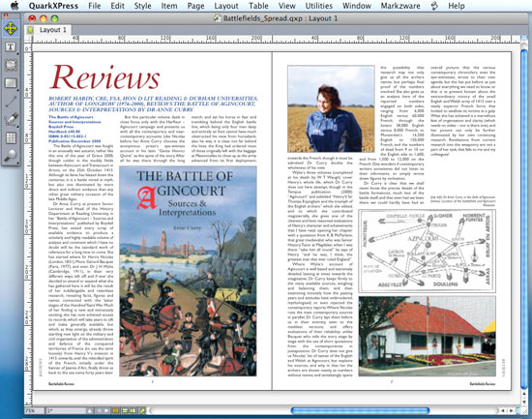Select the red-roofed building photo
The width and height of the screenshot is (532, 419).
point(428,336)
